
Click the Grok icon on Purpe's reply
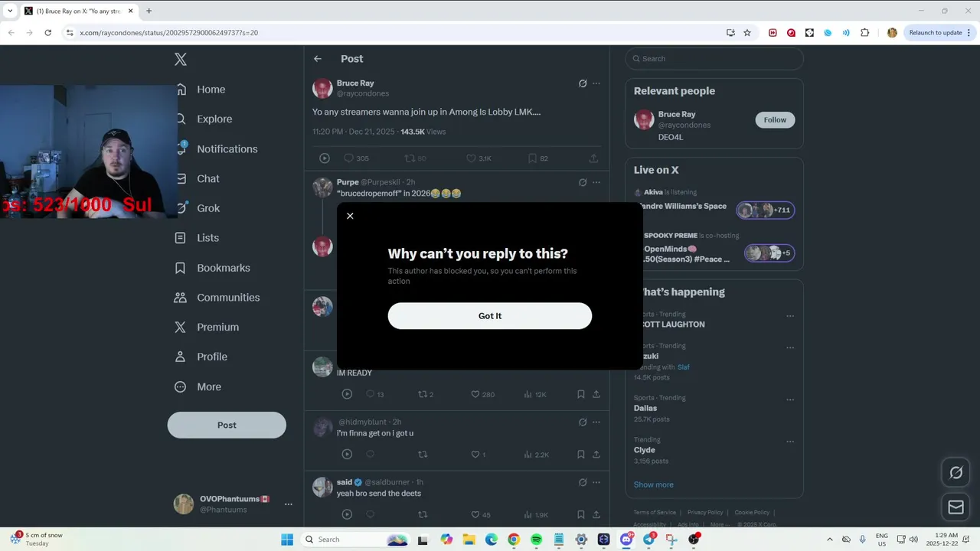[583, 182]
